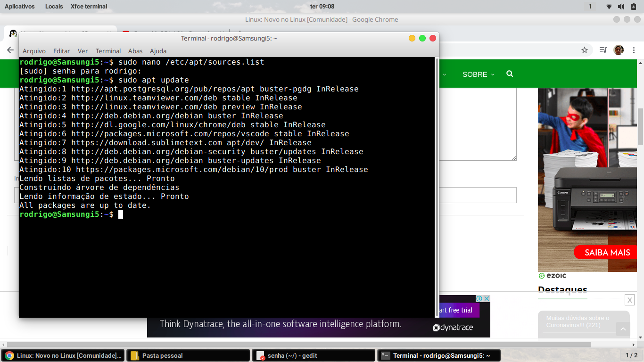Image resolution: width=644 pixels, height=362 pixels.
Task: Click the horizontal scrollbar right arrow
Action: coord(633,345)
